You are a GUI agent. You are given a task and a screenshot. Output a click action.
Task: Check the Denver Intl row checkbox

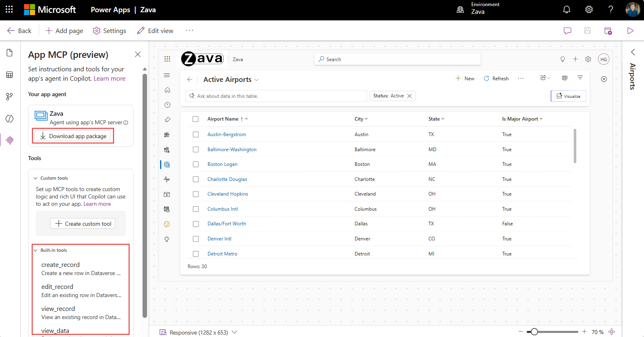click(x=196, y=239)
